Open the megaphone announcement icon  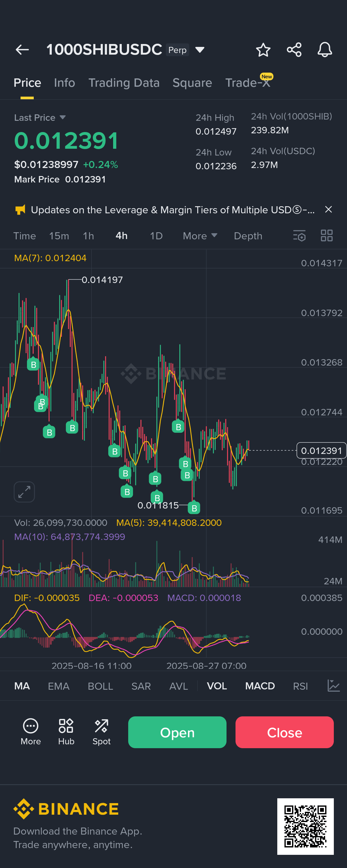20,210
